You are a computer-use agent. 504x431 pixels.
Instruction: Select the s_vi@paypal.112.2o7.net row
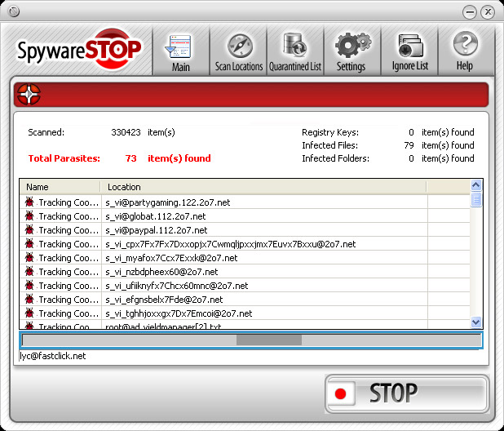[x=245, y=230]
